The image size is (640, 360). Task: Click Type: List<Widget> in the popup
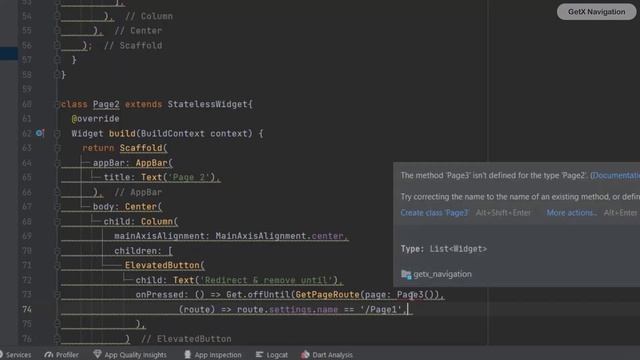pyautogui.click(x=444, y=249)
